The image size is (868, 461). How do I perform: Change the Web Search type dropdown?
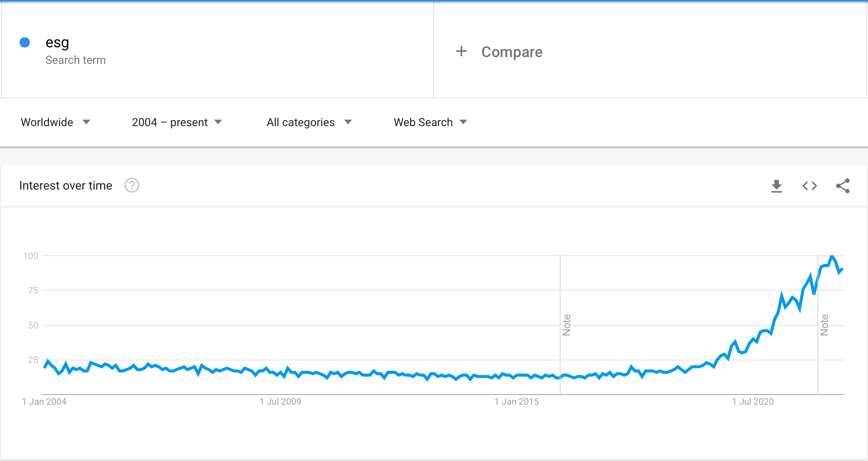430,122
